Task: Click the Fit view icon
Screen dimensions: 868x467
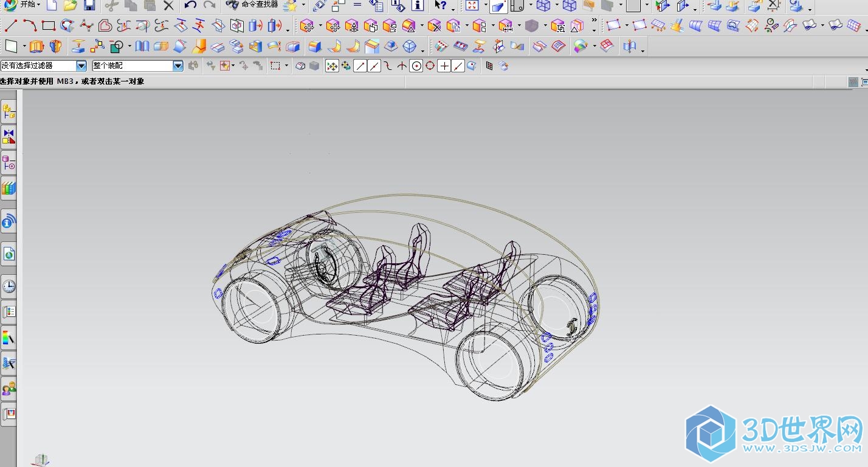Action: 472,5
